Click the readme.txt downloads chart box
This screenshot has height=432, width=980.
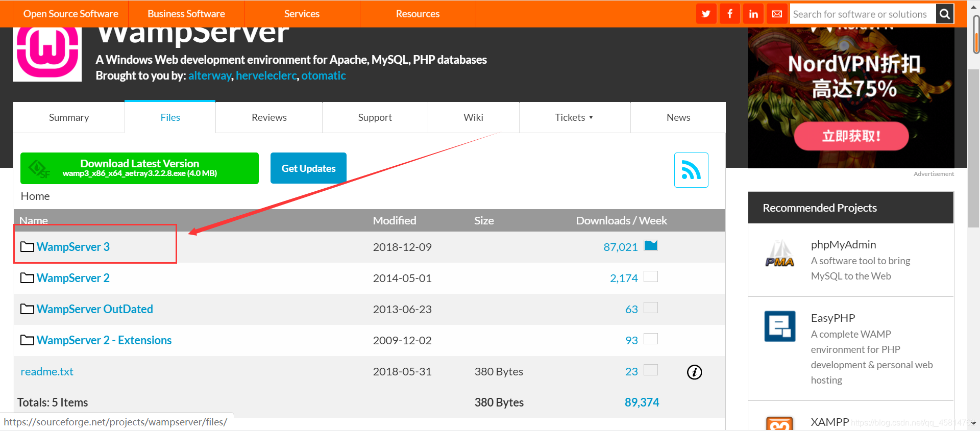[651, 370]
